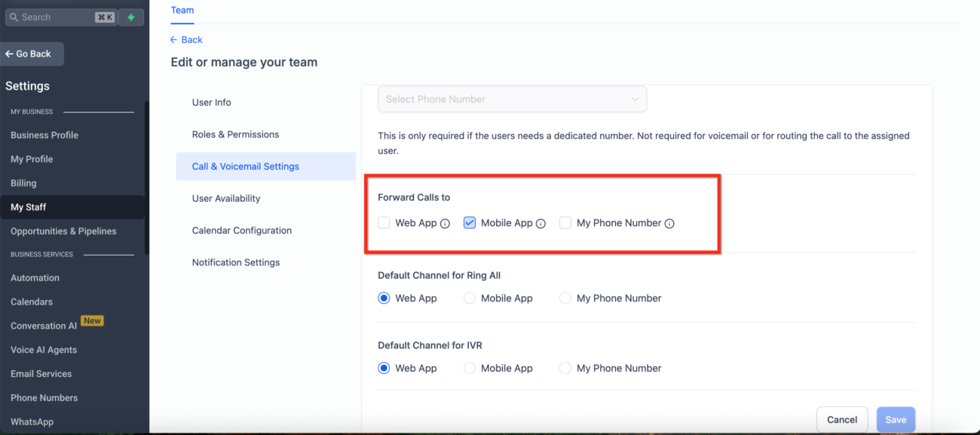Switch to the Team tab
Viewport: 980px width, 435px height.
182,11
